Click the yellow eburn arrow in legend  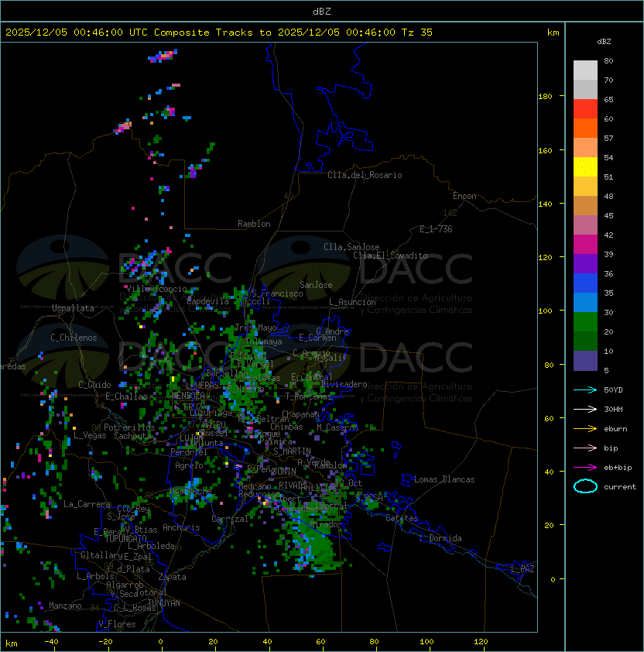585,429
